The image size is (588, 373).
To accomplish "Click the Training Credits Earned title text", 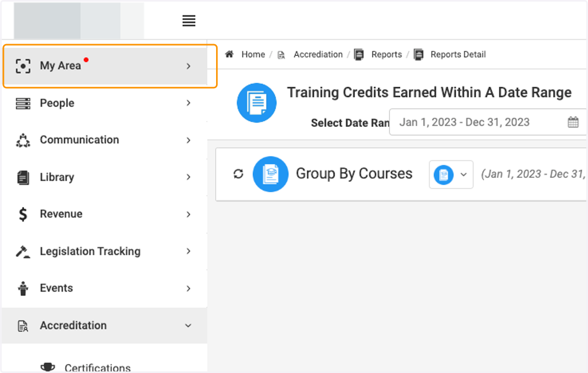I will tap(429, 93).
